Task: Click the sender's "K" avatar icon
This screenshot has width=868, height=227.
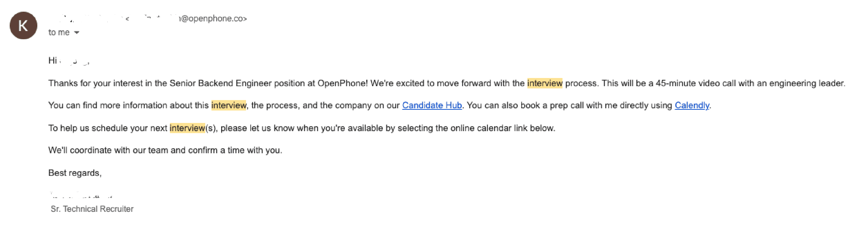Action: tap(23, 26)
